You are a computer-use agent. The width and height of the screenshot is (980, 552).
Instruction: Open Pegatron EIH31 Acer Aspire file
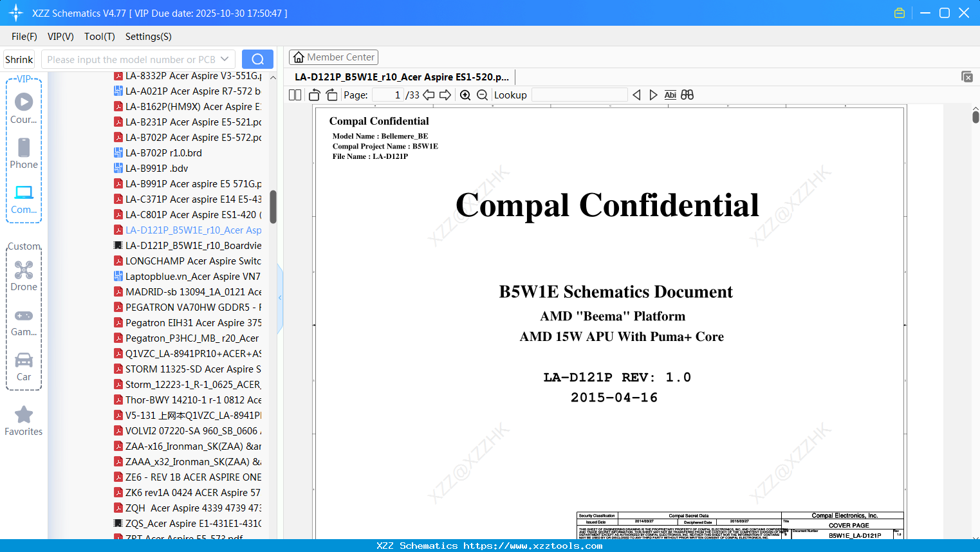coord(193,323)
